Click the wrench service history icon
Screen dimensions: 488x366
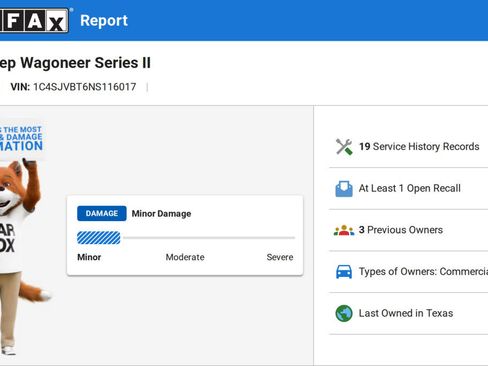pyautogui.click(x=344, y=147)
